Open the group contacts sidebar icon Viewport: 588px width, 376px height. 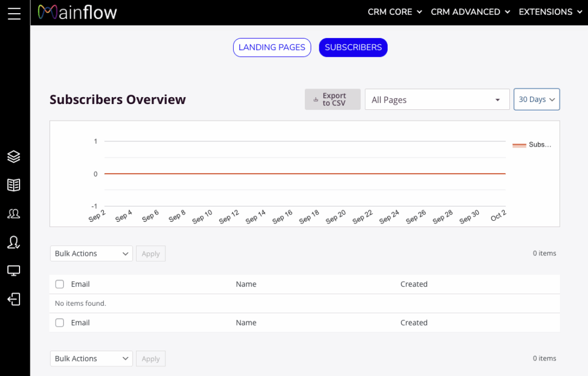pos(14,214)
